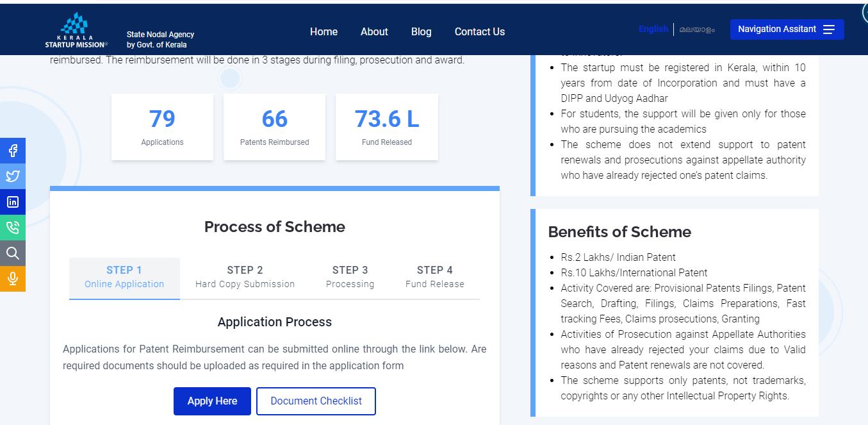Click the 79 Applications stat card

point(162,127)
